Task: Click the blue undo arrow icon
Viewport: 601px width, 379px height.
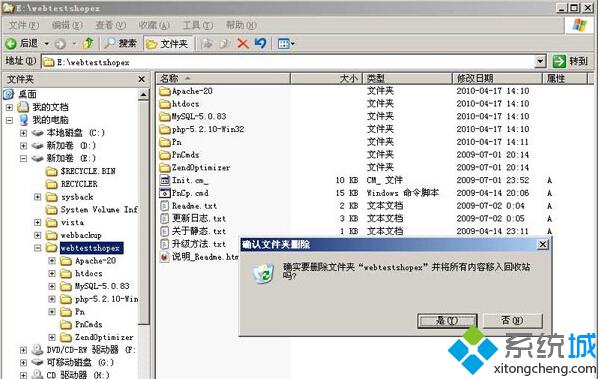Action: click(261, 43)
